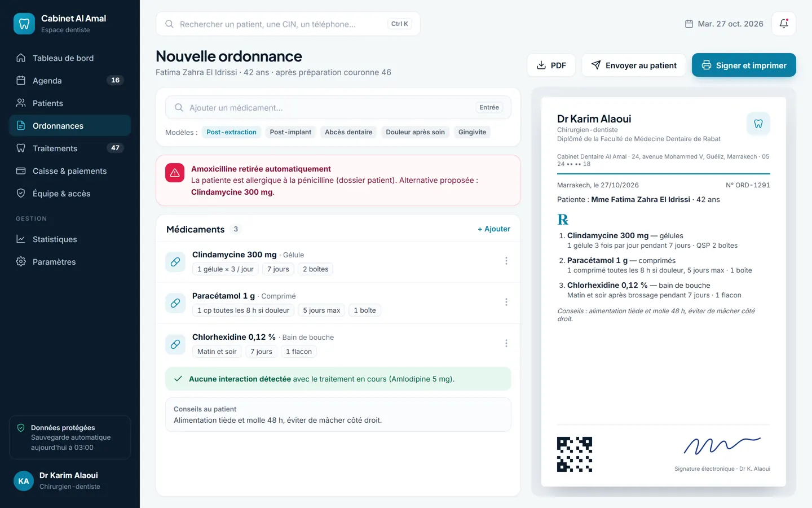Click the pill icon beside Chlorhexidine 0,12 %
812x508 pixels.
pos(175,344)
